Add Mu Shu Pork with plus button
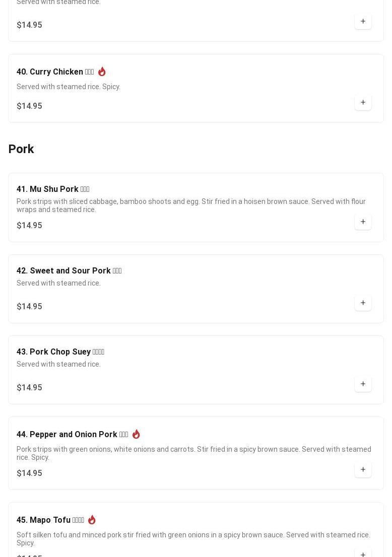The width and height of the screenshot is (392, 557). pos(363,222)
